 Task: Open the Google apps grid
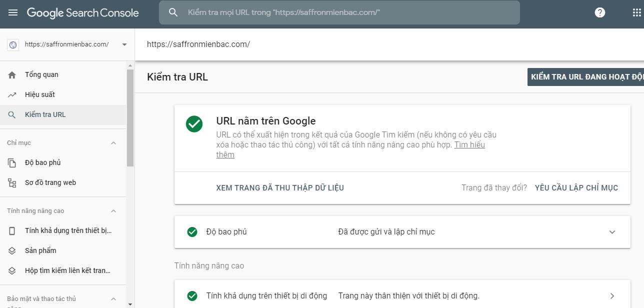[636, 12]
